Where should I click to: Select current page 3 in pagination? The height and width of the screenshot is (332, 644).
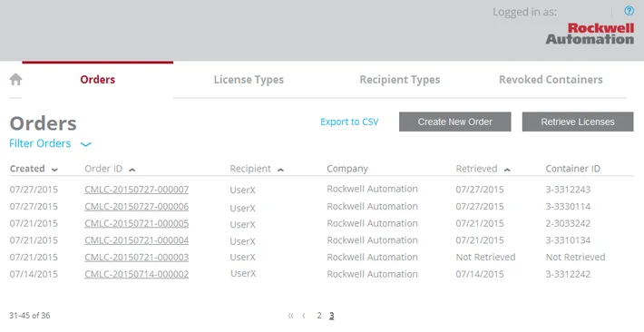point(331,316)
